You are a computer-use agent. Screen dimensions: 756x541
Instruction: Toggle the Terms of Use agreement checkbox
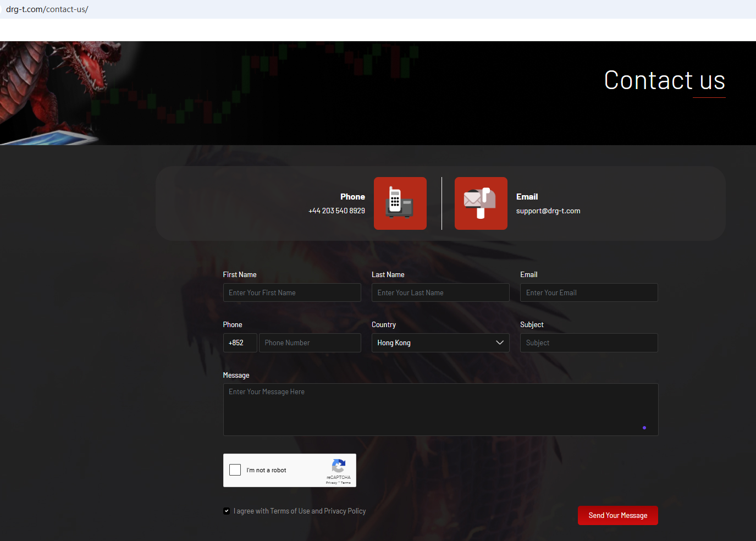pos(227,511)
